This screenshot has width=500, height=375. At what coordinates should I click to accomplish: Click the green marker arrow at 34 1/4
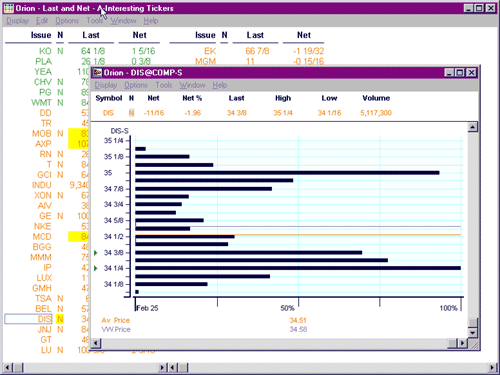(x=96, y=268)
